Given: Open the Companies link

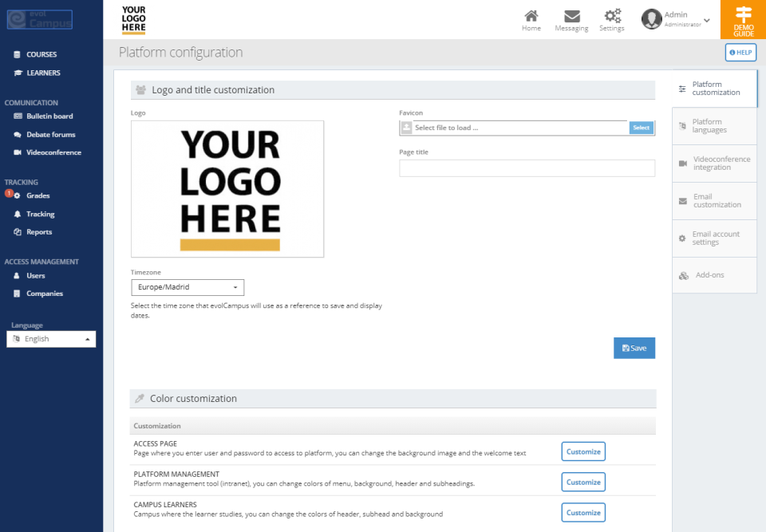Looking at the screenshot, I should point(45,294).
